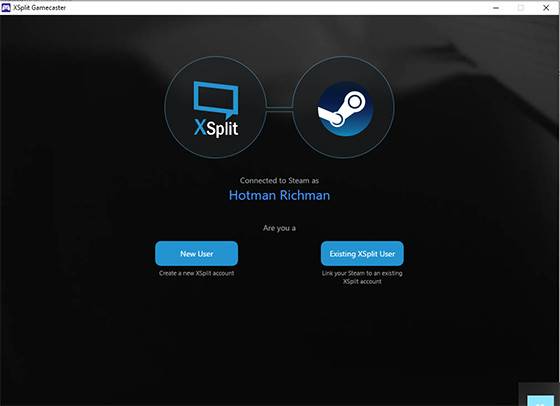Click 'Create a new XSplit account' caption
The width and height of the screenshot is (560, 406).
tap(196, 273)
